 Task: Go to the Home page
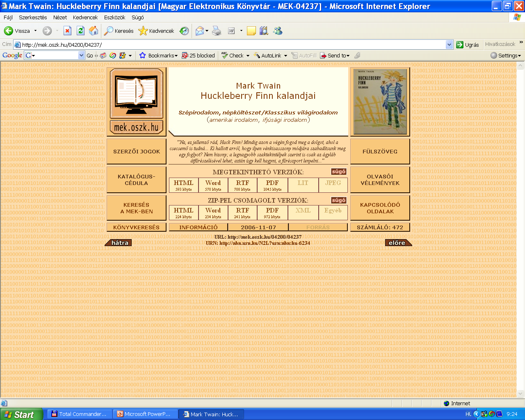pyautogui.click(x=94, y=31)
